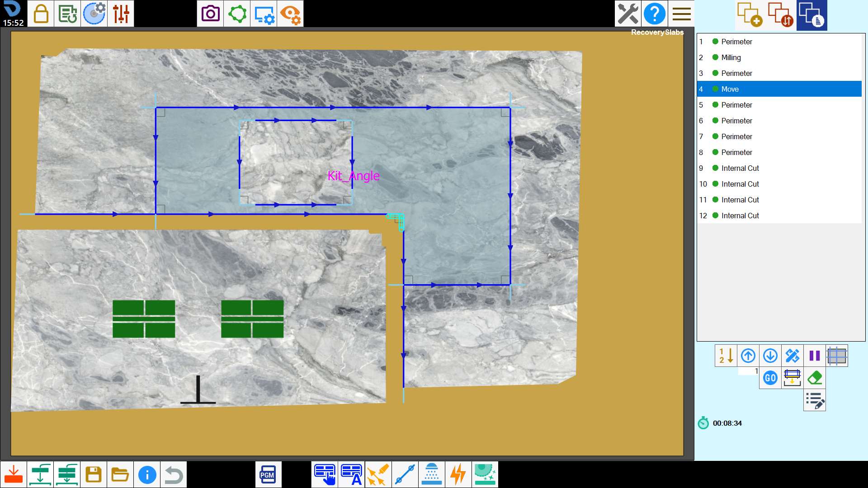Click the sort order 1-2 icon
Image resolution: width=868 pixels, height=488 pixels.
726,356
